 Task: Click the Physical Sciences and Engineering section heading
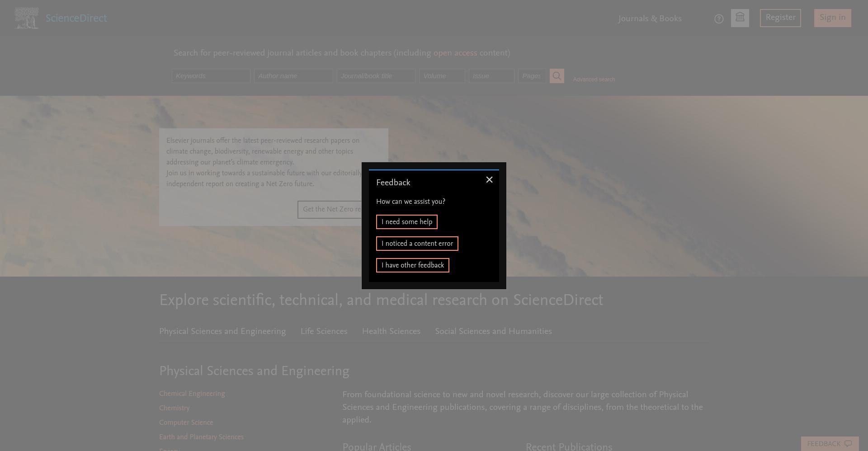[x=254, y=371]
